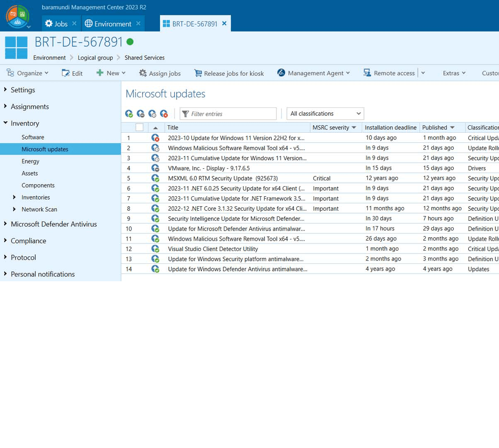Image resolution: width=499 pixels, height=448 pixels.
Task: Click the gear icon on Jobs tab
Action: click(x=49, y=24)
